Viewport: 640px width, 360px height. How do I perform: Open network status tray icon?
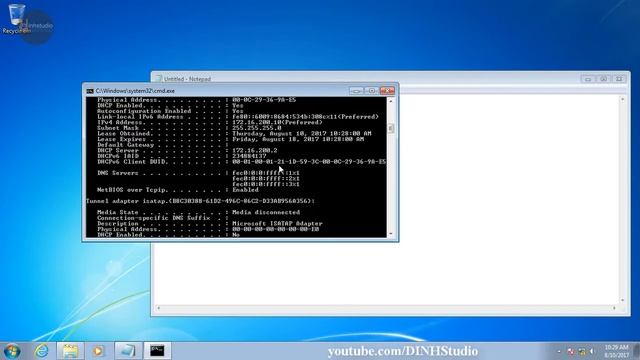point(582,351)
